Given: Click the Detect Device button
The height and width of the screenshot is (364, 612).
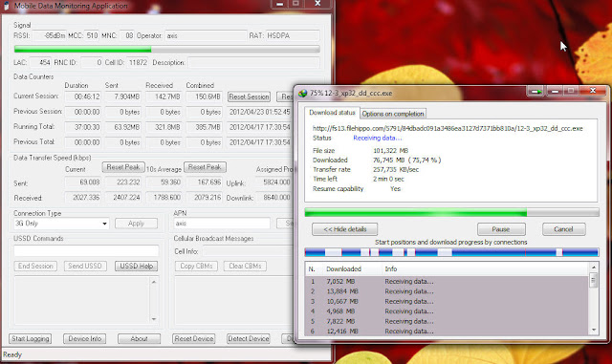Looking at the screenshot, I should click(249, 338).
